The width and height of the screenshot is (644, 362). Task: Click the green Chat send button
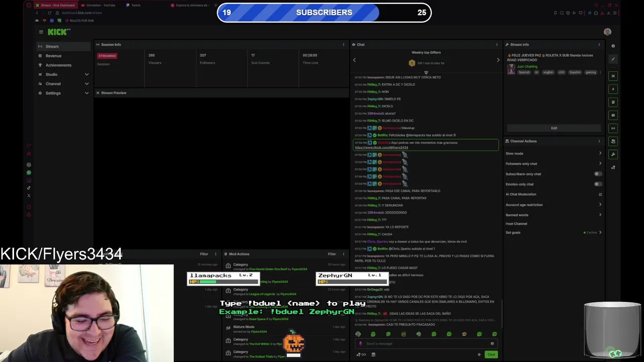[x=491, y=354]
